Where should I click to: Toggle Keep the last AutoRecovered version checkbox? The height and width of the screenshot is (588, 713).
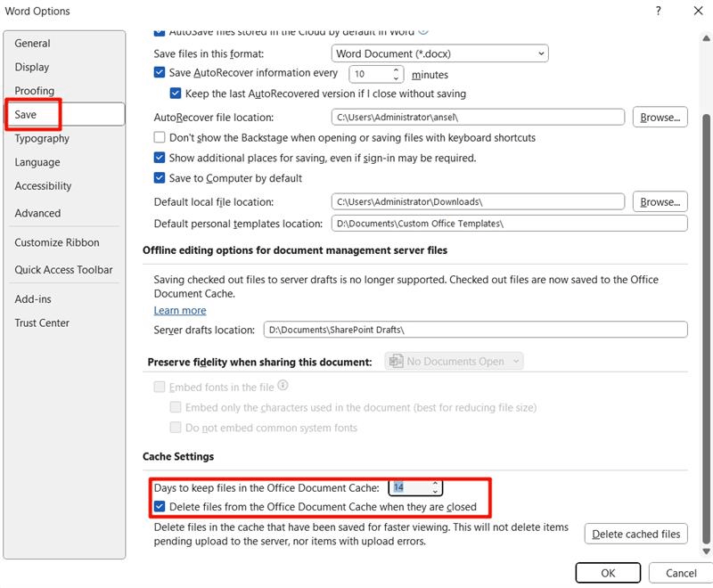pyautogui.click(x=176, y=94)
